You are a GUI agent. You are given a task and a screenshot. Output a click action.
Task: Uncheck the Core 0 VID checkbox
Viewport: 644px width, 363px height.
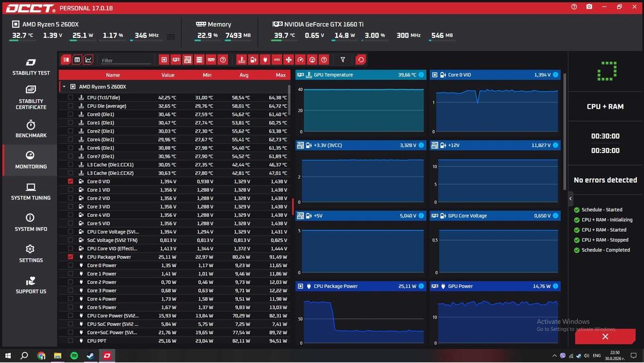[71, 181]
